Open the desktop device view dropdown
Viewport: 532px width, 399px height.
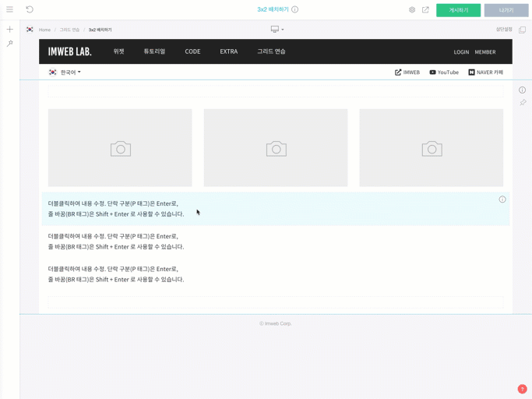(x=277, y=30)
